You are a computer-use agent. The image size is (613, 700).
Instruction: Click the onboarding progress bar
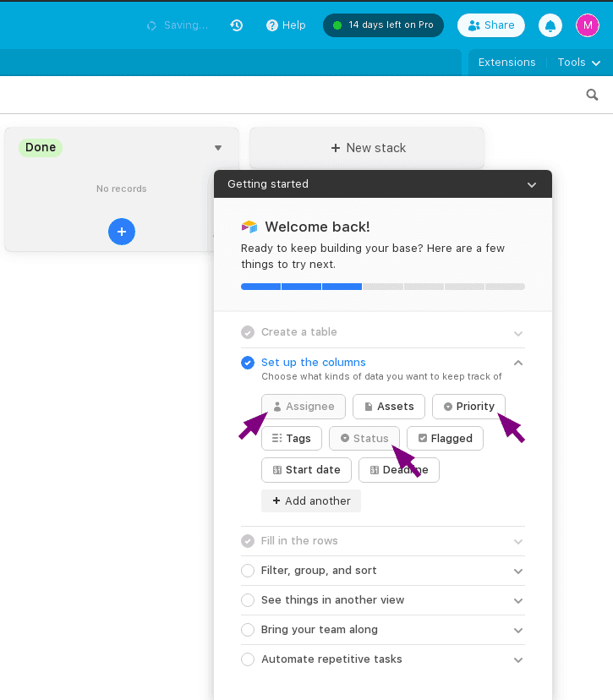382,287
